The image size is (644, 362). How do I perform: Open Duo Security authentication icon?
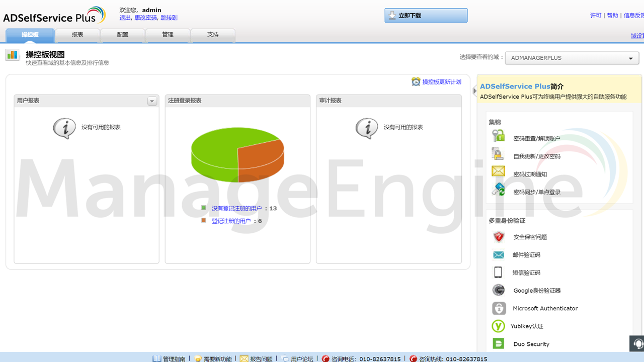(498, 343)
